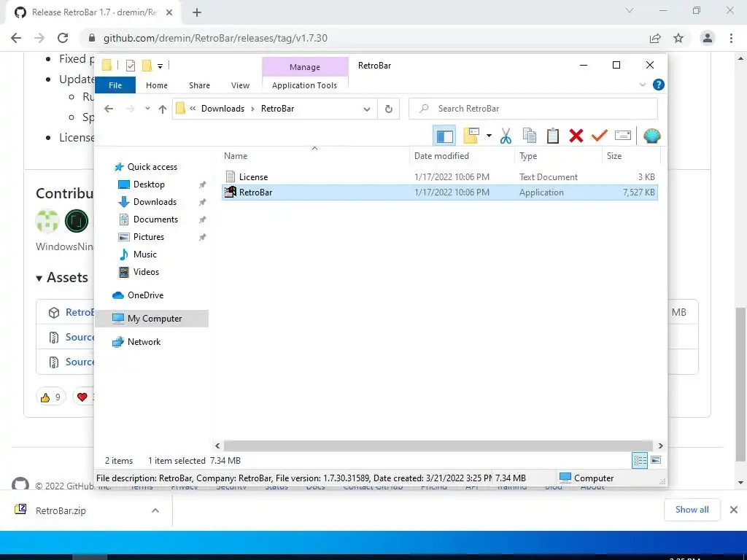Click the Classic Shell settings shell icon
Screen dimensions: 747x560
click(x=651, y=136)
